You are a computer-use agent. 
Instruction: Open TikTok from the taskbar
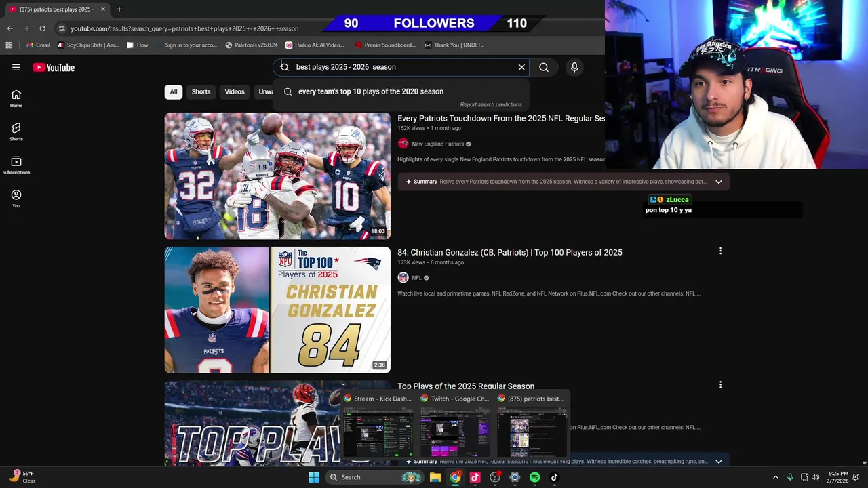click(x=554, y=477)
